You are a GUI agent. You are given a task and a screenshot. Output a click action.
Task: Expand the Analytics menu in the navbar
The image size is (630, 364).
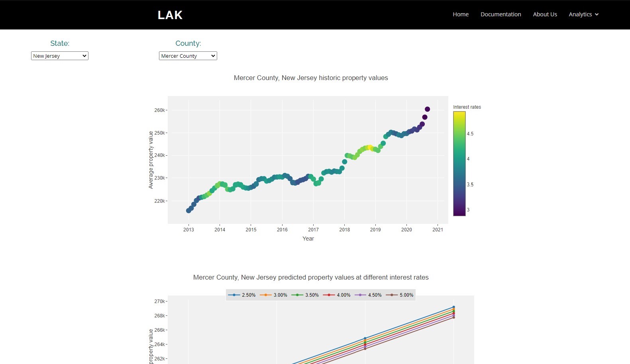click(583, 14)
